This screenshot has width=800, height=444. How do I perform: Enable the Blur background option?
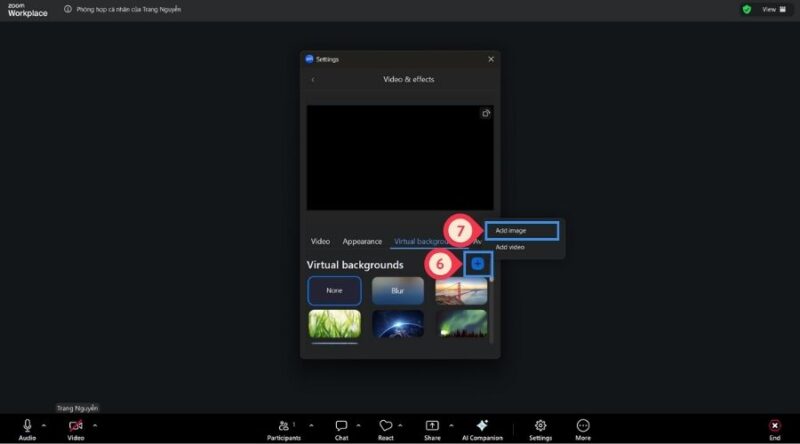click(397, 291)
